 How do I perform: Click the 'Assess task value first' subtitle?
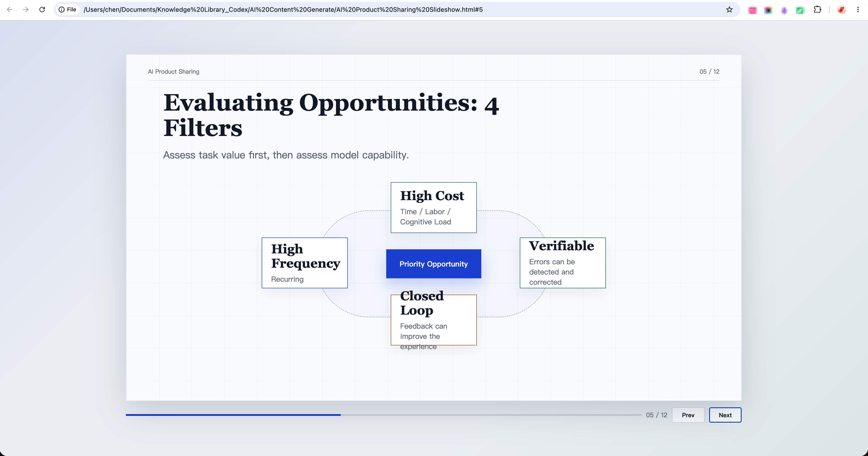coord(286,155)
